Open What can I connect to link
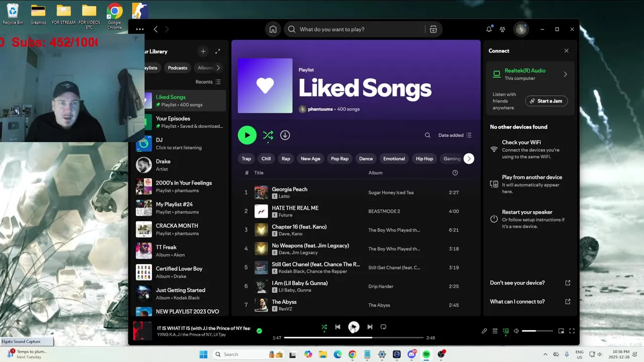 click(x=530, y=302)
